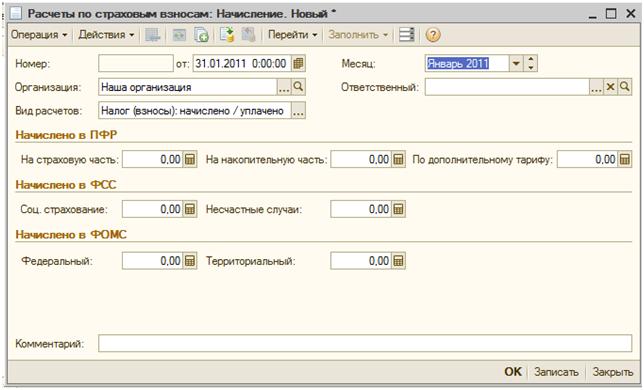Click the help question mark icon

(x=433, y=35)
